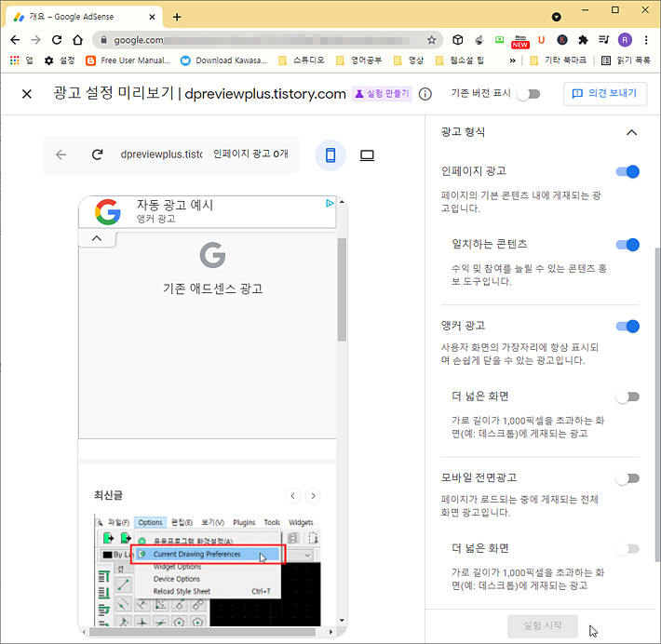Open Chrome three-dot menu

646,40
